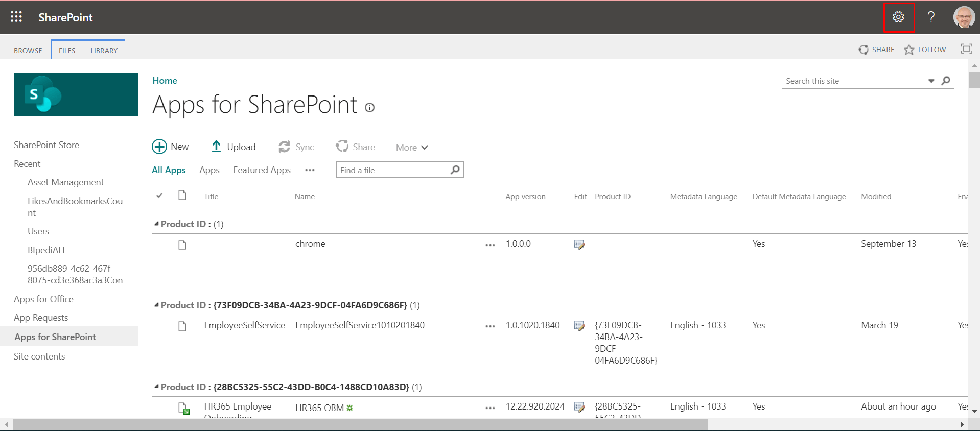This screenshot has height=431, width=980.
Task: Click the SharePoint site logo
Action: pyautogui.click(x=76, y=94)
